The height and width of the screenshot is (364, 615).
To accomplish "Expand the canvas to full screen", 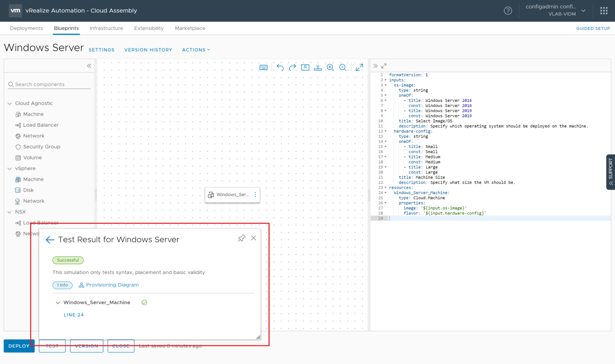I will [359, 67].
